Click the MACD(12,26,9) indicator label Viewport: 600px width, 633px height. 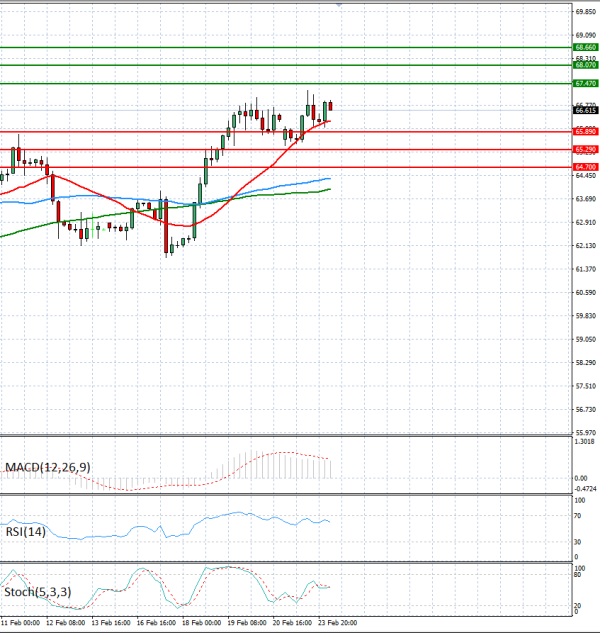(46, 467)
